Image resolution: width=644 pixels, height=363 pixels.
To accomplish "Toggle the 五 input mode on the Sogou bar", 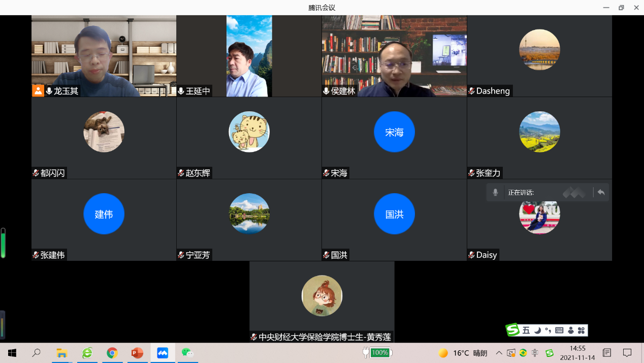I will (527, 330).
